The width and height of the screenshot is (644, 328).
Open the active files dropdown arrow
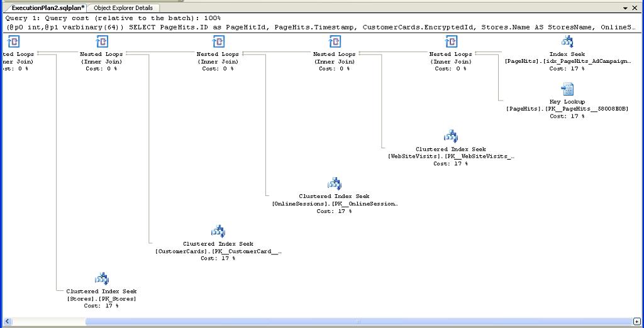[626, 8]
